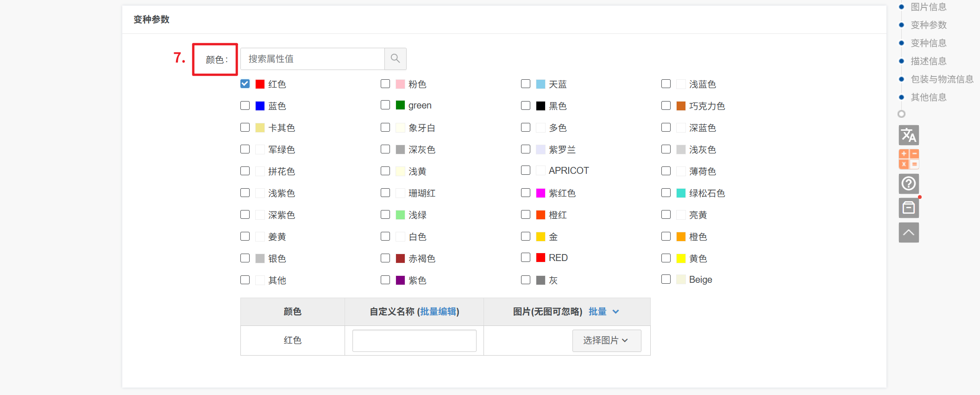This screenshot has height=395, width=980.
Task: Click the empty circle navigation marker
Action: click(x=901, y=114)
